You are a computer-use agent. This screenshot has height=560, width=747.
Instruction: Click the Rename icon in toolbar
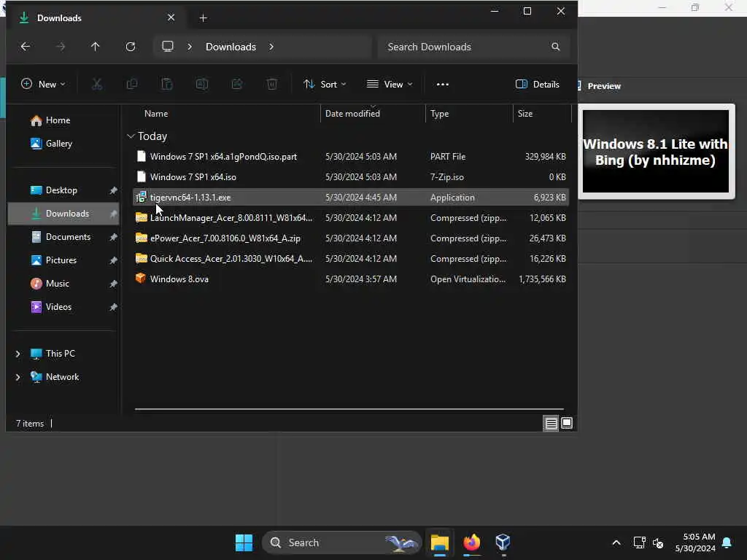202,85
